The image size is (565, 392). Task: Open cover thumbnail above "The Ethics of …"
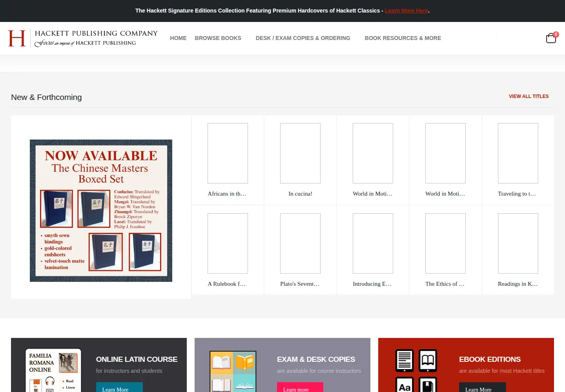445,243
